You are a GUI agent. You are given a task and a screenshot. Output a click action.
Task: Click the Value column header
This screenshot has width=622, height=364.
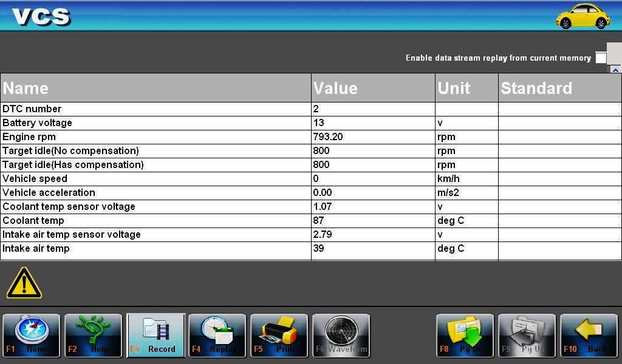374,88
